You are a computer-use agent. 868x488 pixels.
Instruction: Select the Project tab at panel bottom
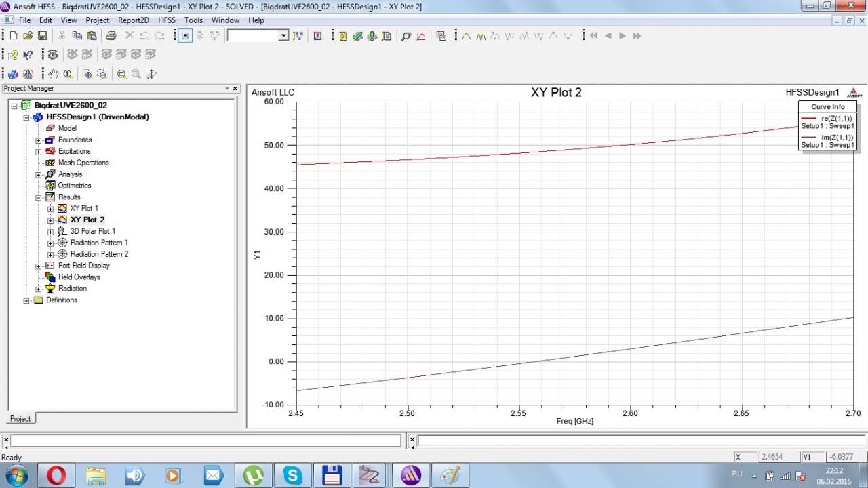20,418
